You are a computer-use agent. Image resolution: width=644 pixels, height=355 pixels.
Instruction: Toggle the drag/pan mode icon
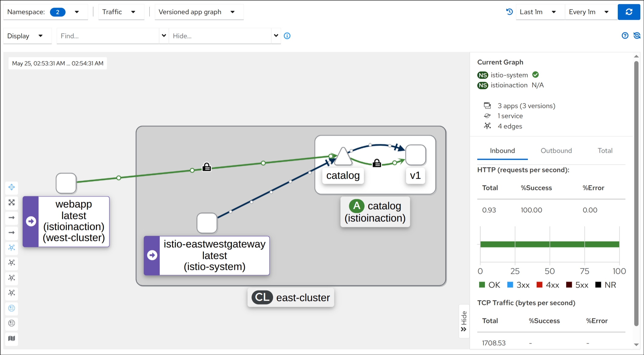click(x=12, y=187)
